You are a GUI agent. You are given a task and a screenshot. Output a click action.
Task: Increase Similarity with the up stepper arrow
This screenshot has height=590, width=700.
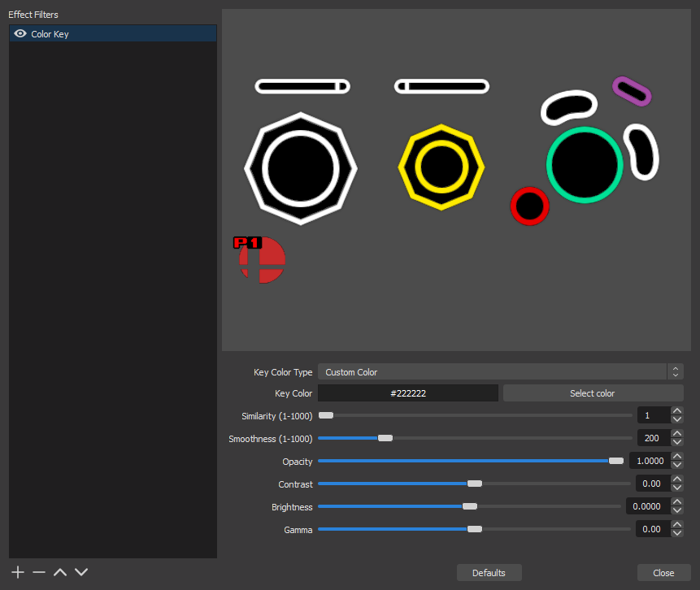[676, 411]
